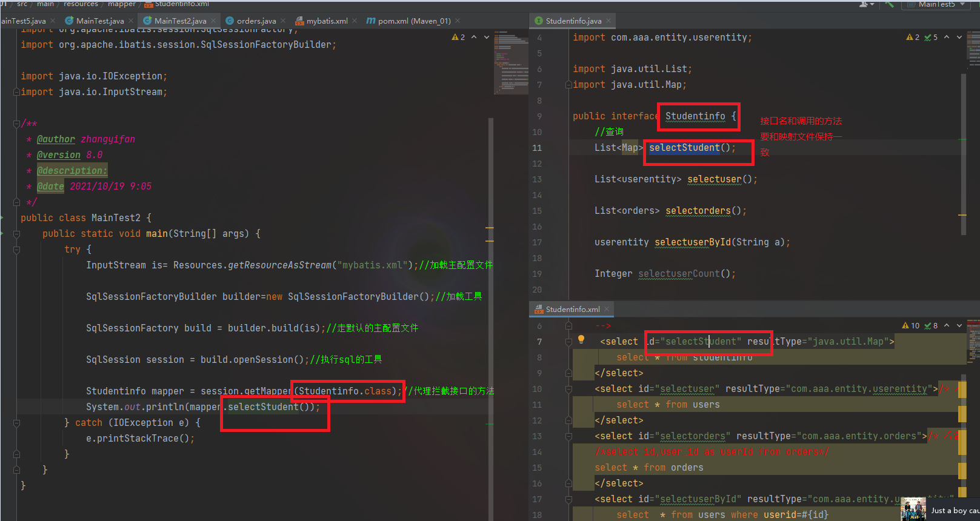Select the Studentinfo.xml tab
The height and width of the screenshot is (521, 980).
coord(573,309)
